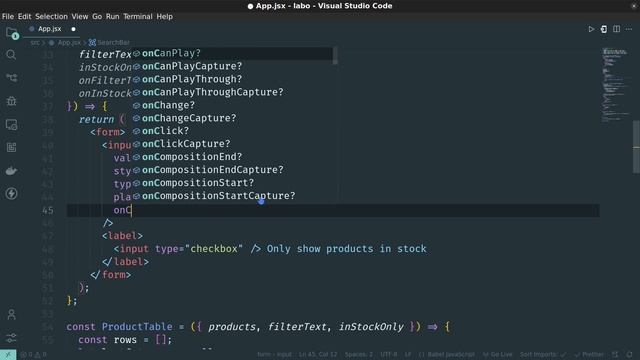Change indentation via Spaces: 2
The height and width of the screenshot is (360, 640).
pyautogui.click(x=359, y=355)
